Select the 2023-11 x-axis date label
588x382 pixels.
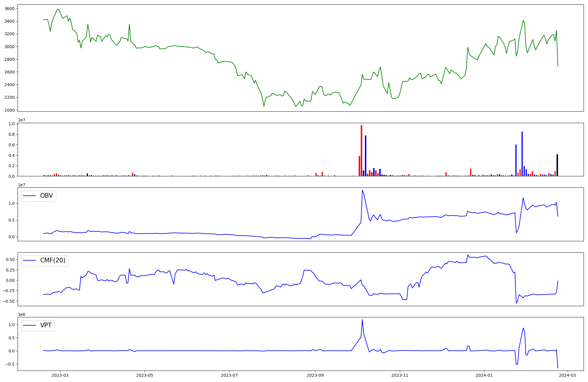point(400,375)
